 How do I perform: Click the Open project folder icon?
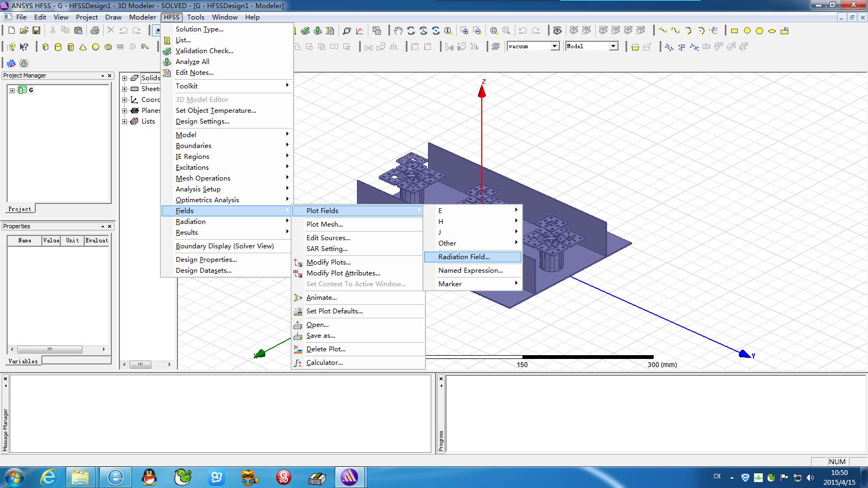click(24, 31)
